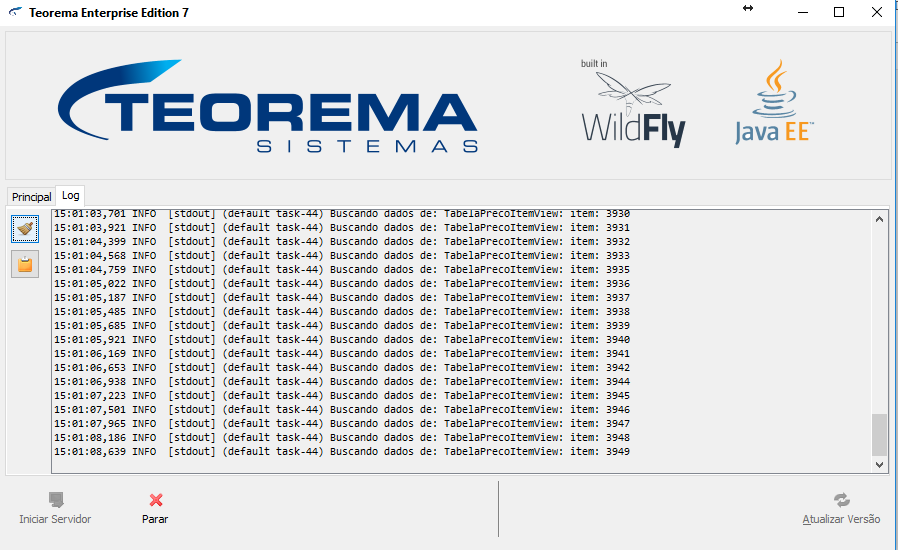Click log line for item: 3945
Image resolution: width=898 pixels, height=550 pixels.
pyautogui.click(x=342, y=396)
